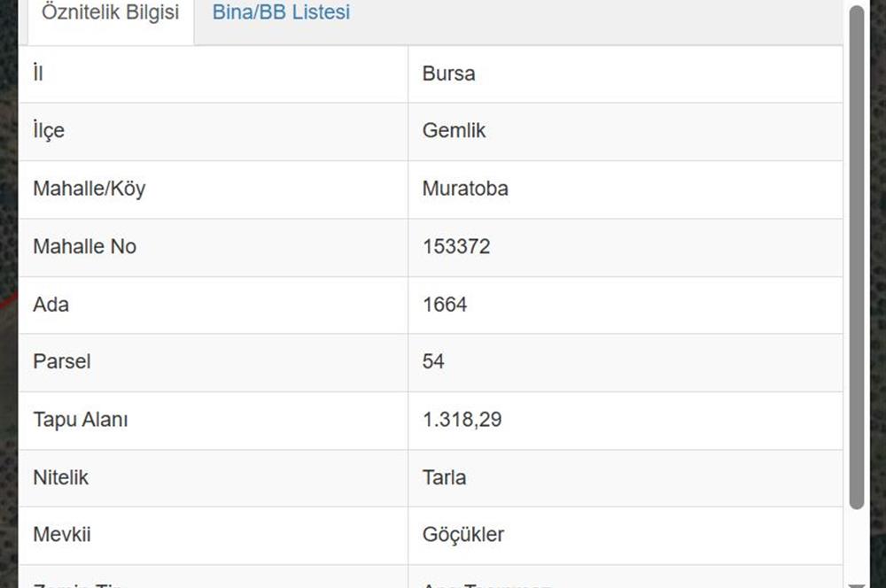886x588 pixels.
Task: Click the vertical scrollbar thumb
Action: 857,257
